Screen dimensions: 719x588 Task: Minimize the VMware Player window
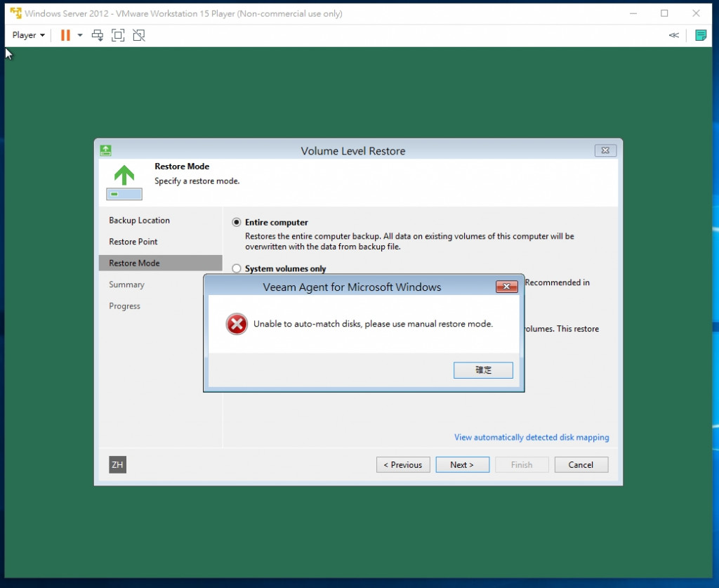pos(633,13)
